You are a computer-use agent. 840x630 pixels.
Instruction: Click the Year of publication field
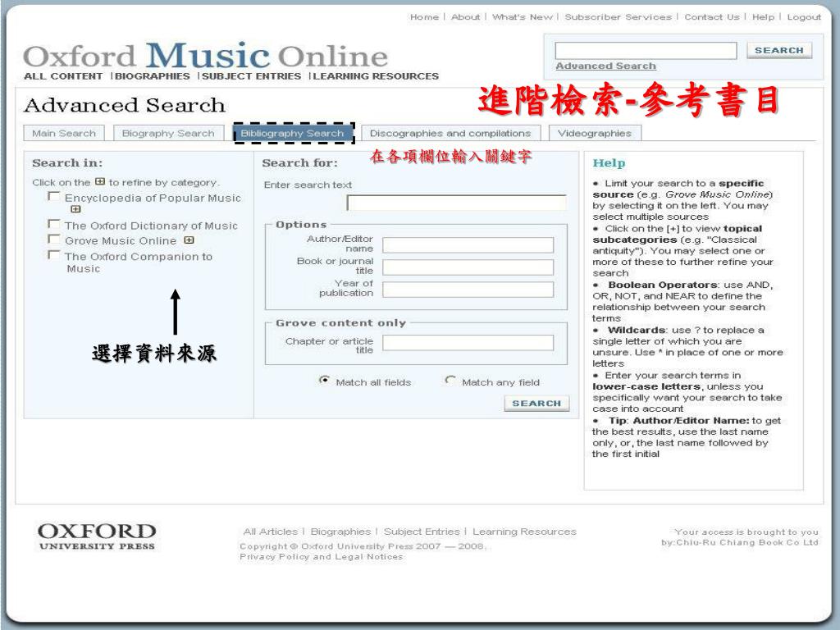coord(468,290)
